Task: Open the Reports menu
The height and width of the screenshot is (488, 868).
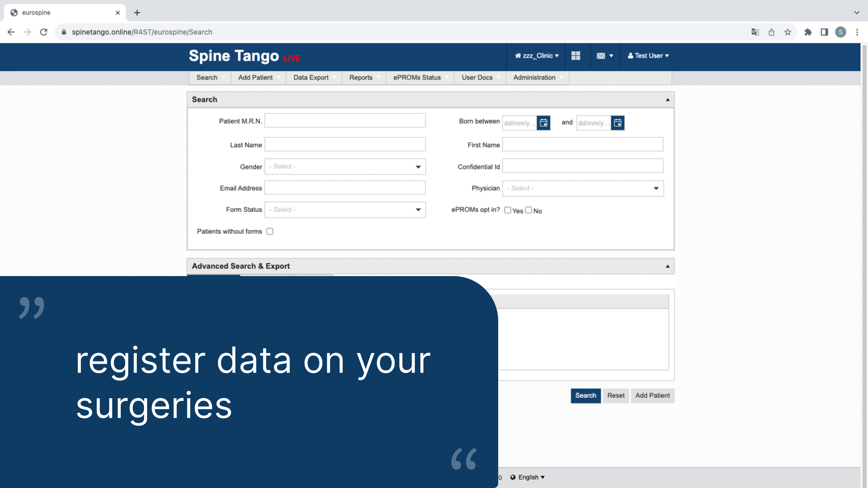Action: tap(361, 77)
